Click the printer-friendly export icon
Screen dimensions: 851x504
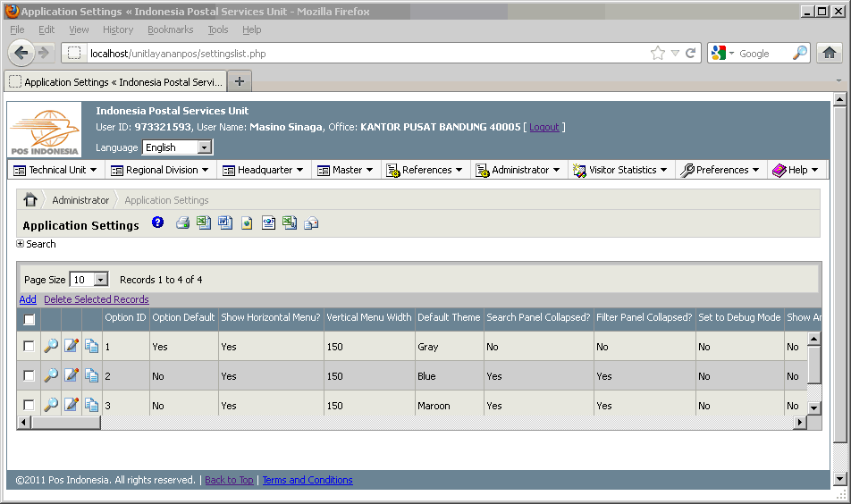coord(182,223)
